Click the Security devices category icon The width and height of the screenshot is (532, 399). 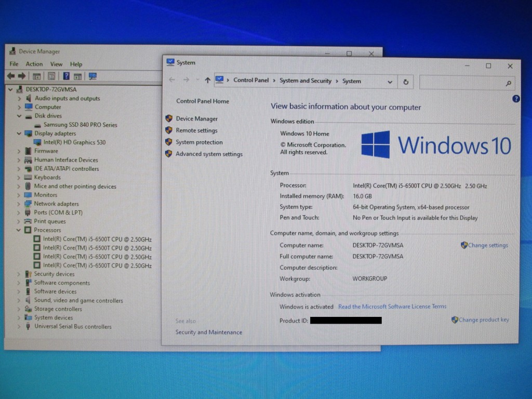pos(28,274)
